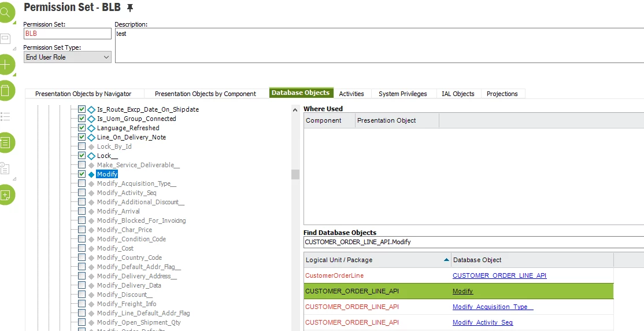The image size is (644, 331).
Task: Uncheck the Modify method checkbox
Action: 82,174
